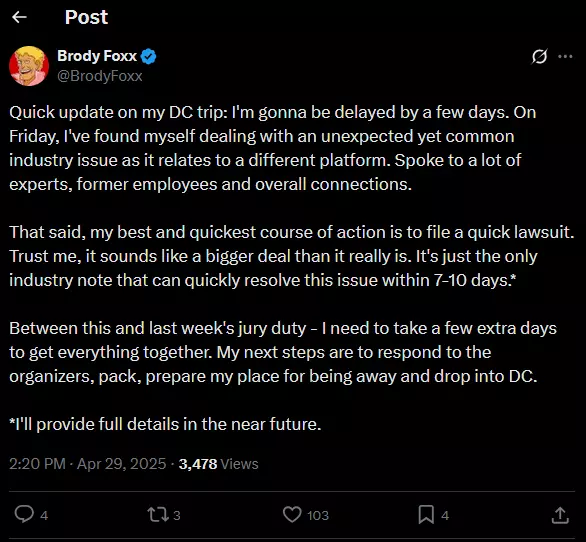This screenshot has width=586, height=542.
Task: Click the 103 likes count
Action: coord(318,516)
